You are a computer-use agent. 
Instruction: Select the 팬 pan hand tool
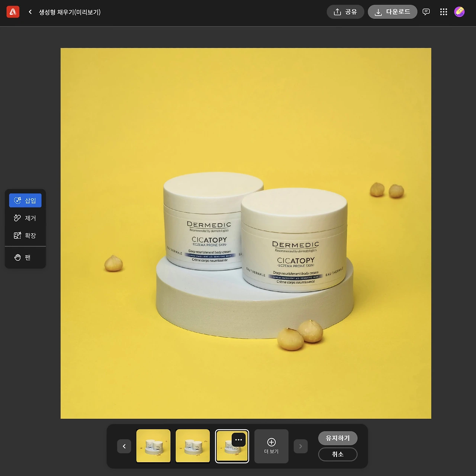coord(25,257)
